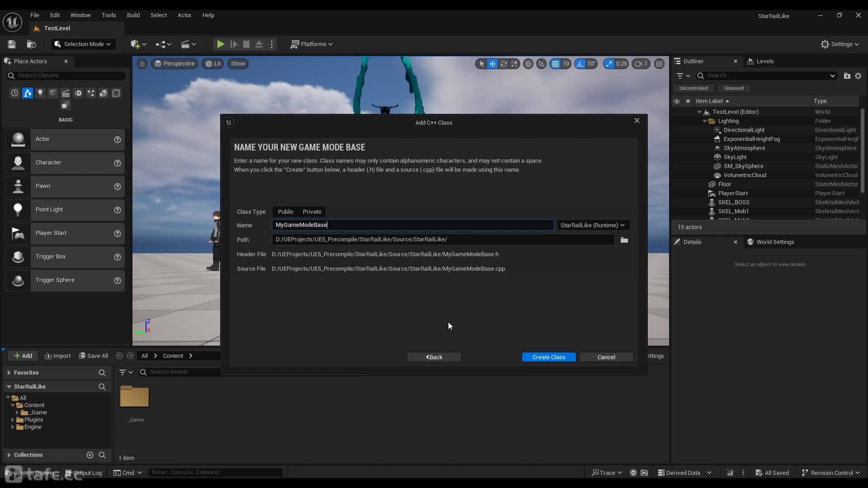Select Private class type radio button

pyautogui.click(x=312, y=211)
